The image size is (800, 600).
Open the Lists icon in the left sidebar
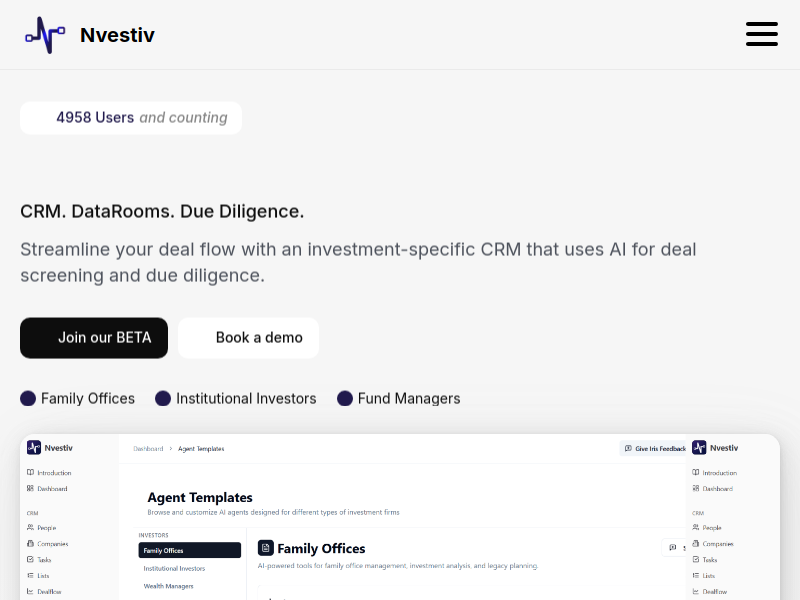tap(31, 576)
